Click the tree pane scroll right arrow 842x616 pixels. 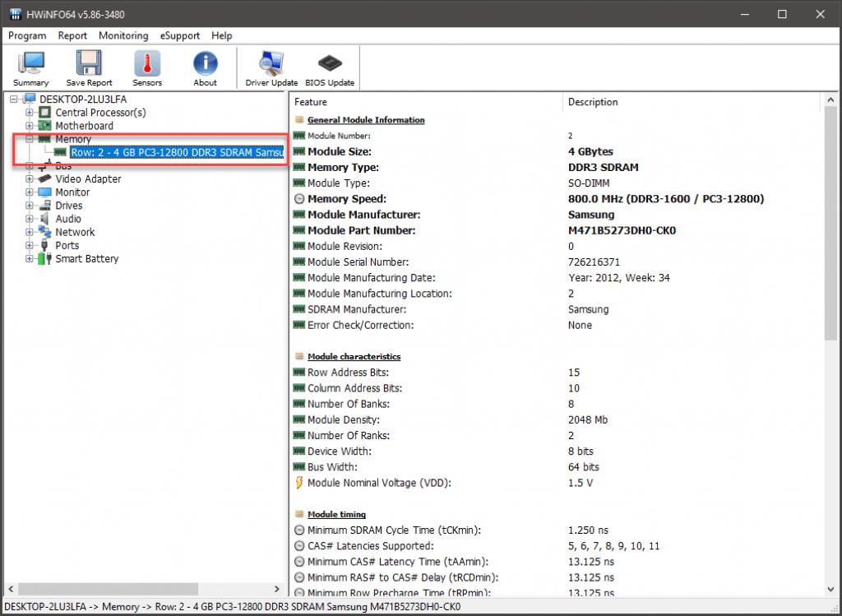pos(277,589)
